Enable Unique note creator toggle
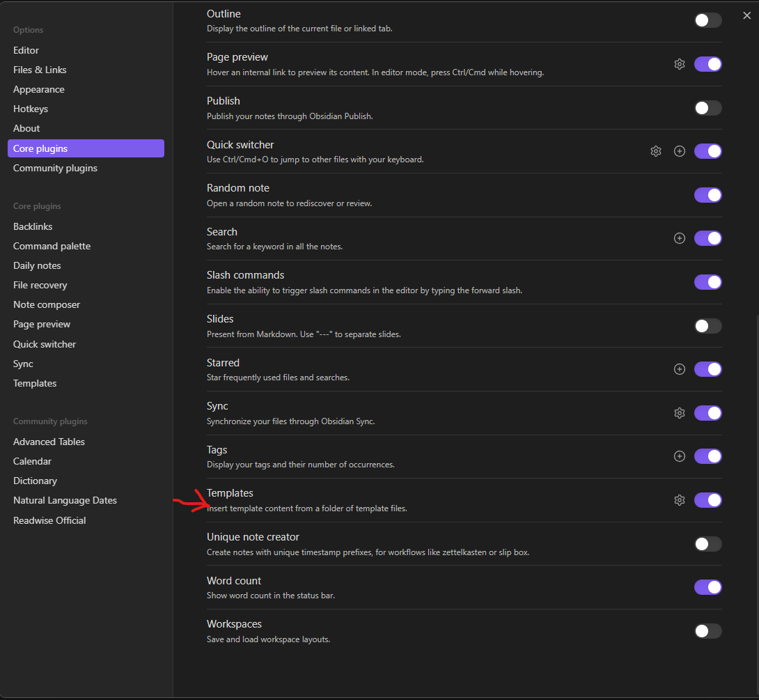Image resolution: width=759 pixels, height=700 pixels. [x=707, y=544]
